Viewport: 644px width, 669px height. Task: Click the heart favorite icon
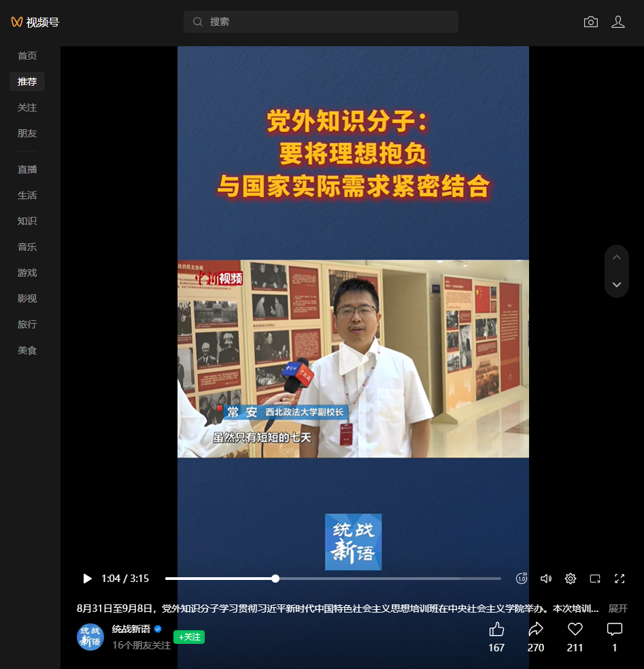click(575, 629)
